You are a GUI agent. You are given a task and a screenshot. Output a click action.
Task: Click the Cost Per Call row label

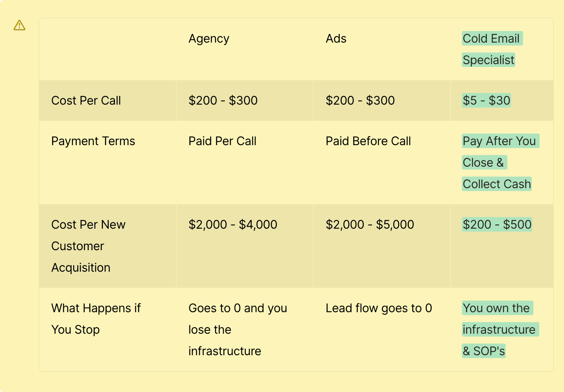click(86, 100)
